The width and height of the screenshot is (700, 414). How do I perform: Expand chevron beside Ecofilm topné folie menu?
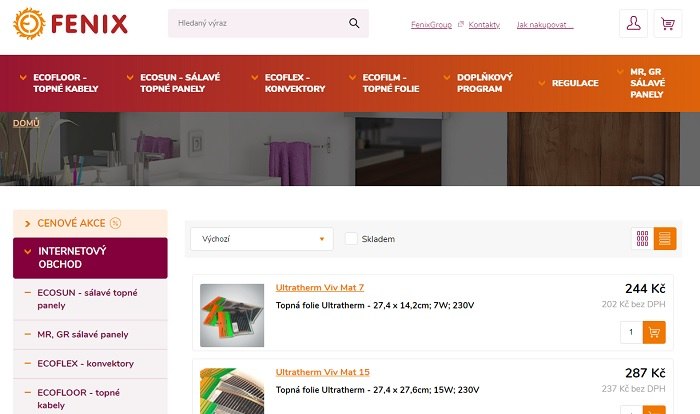352,78
